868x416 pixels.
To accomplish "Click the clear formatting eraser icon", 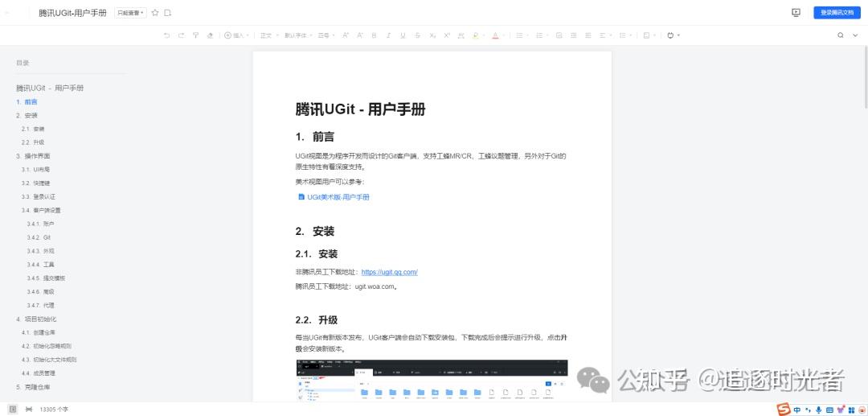I will coord(210,35).
